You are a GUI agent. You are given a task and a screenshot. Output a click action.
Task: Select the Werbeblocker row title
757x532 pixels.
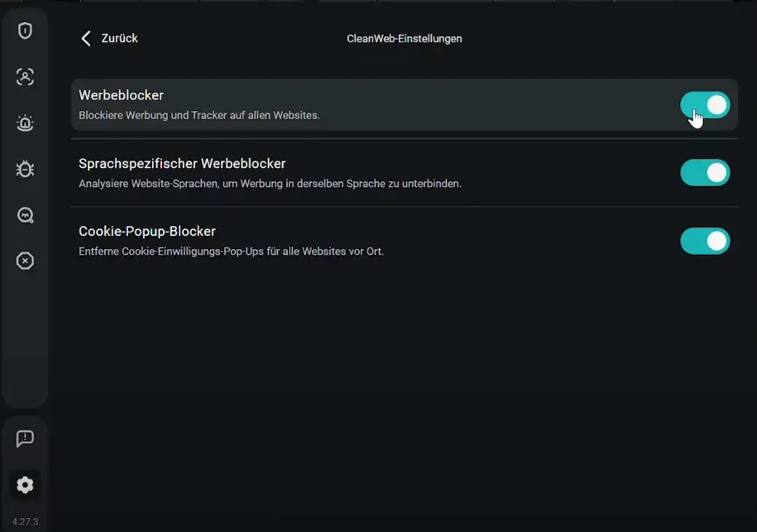click(x=121, y=95)
